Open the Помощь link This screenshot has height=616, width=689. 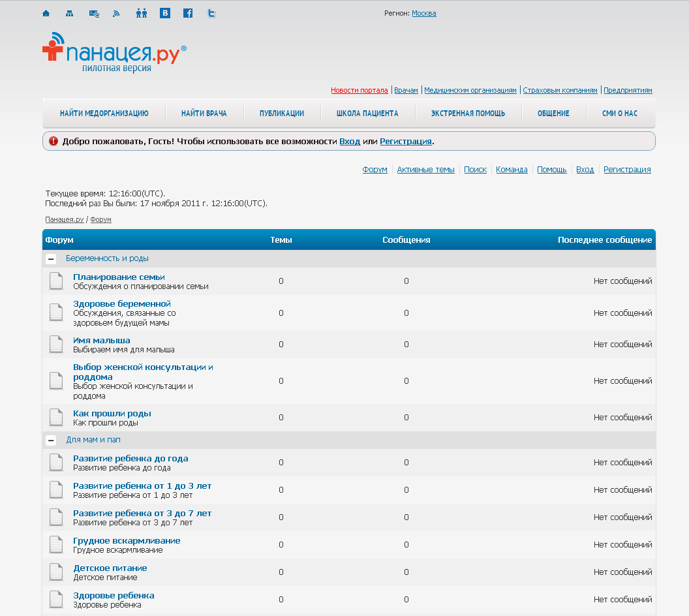click(552, 170)
